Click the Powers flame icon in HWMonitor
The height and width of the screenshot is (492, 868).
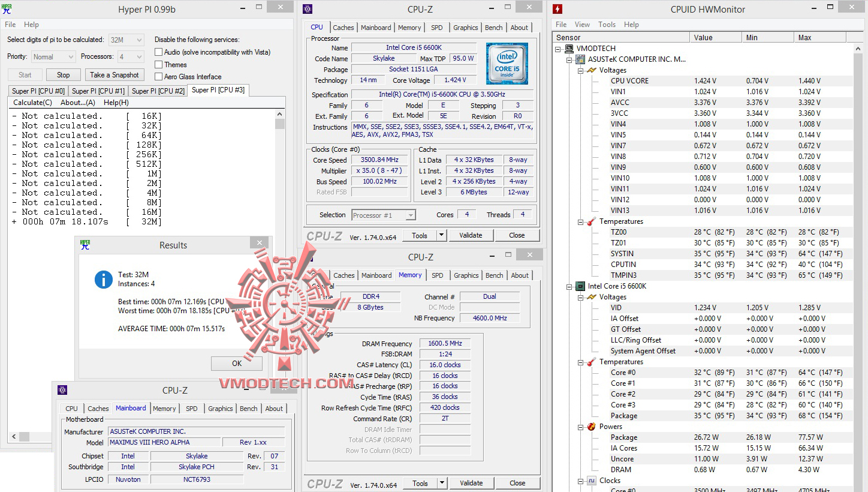pos(592,427)
